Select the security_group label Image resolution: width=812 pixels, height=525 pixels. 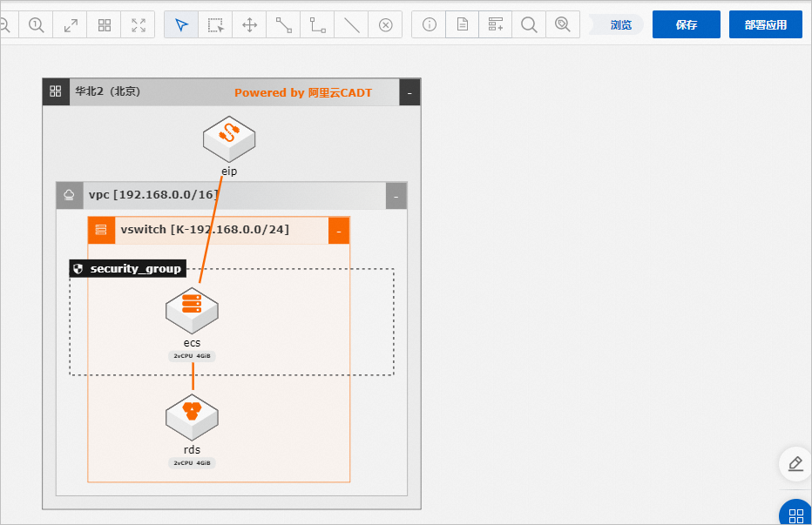pyautogui.click(x=128, y=269)
